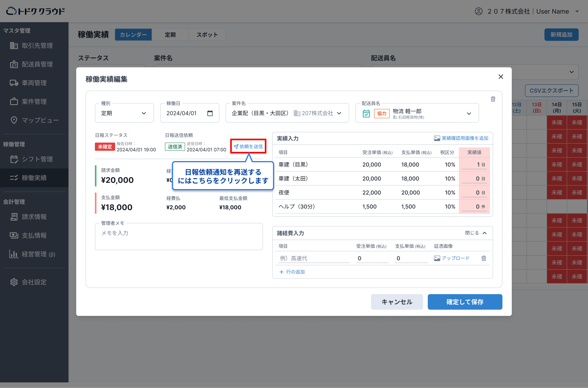Click 請求金額 value ¥20,000
The width and height of the screenshot is (588, 388).
click(117, 180)
